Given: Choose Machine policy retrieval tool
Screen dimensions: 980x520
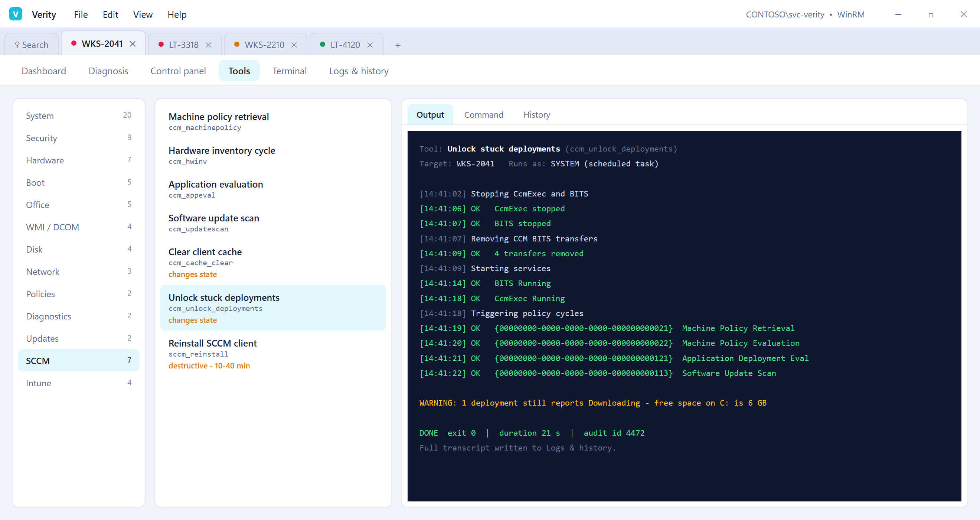Looking at the screenshot, I should click(273, 121).
